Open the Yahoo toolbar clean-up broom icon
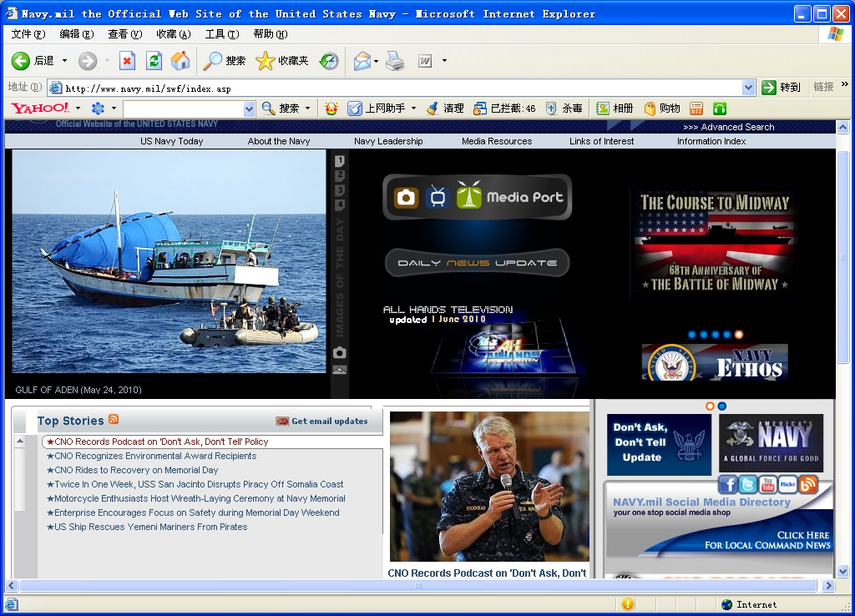Image resolution: width=855 pixels, height=616 pixels. coord(433,109)
